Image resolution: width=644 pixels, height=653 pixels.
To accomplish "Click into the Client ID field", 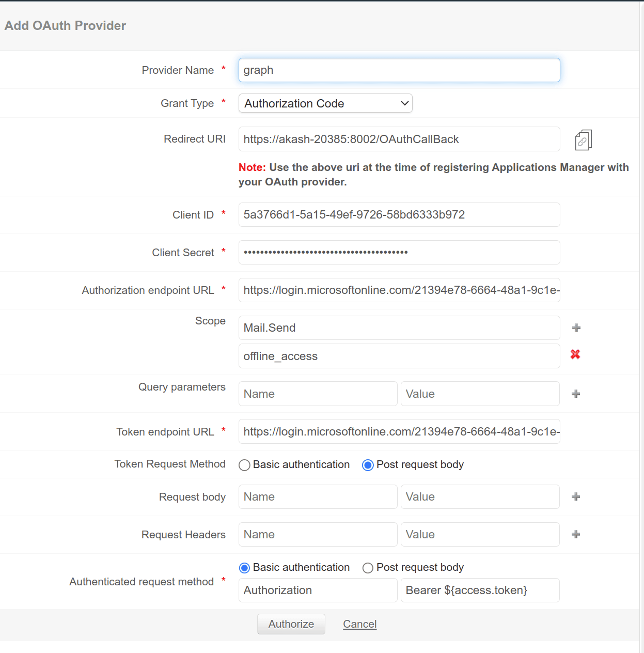I will 399,215.
